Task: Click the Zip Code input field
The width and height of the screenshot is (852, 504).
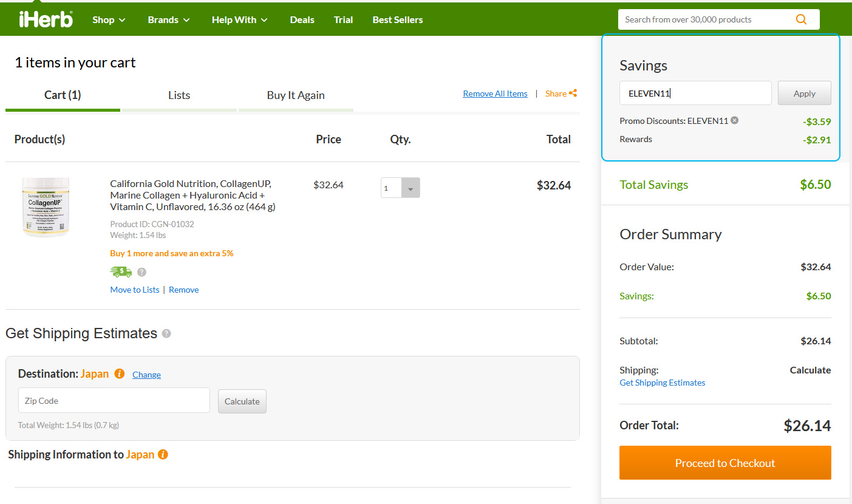Action: 114,401
